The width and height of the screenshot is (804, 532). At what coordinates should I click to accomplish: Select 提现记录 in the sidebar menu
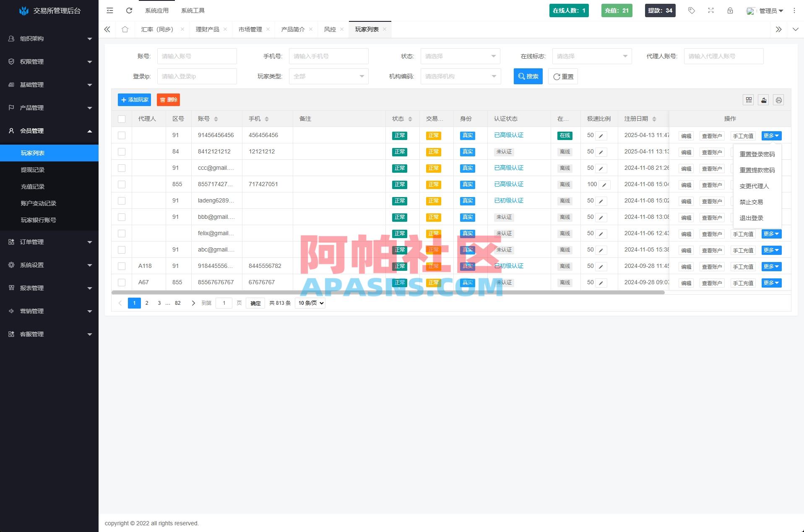click(x=34, y=169)
